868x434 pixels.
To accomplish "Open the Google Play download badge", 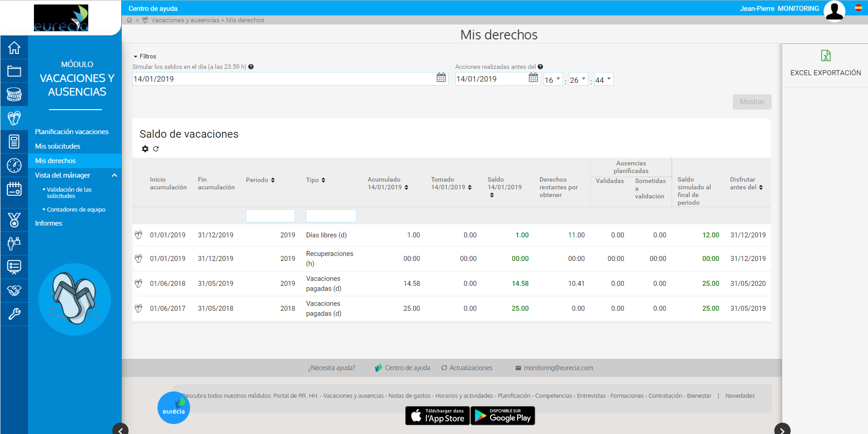I will [x=503, y=415].
